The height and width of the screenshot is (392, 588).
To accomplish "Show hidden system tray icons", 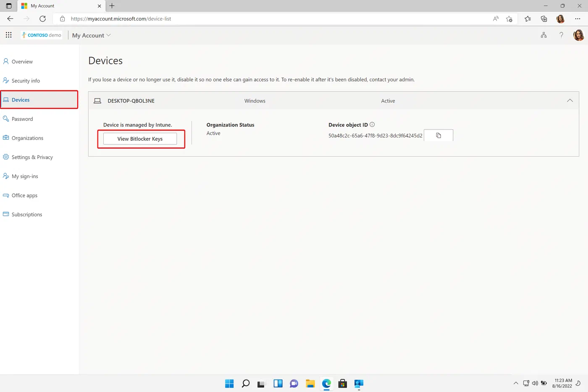I will click(516, 383).
